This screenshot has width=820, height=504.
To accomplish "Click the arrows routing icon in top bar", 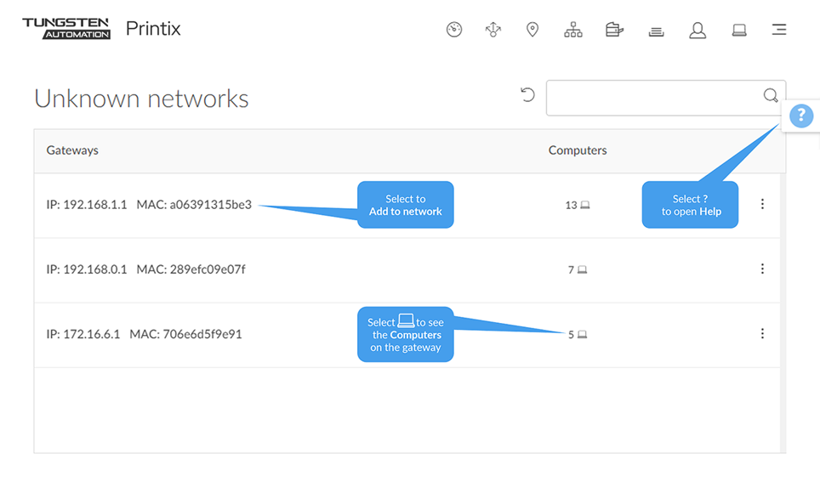I will point(493,30).
